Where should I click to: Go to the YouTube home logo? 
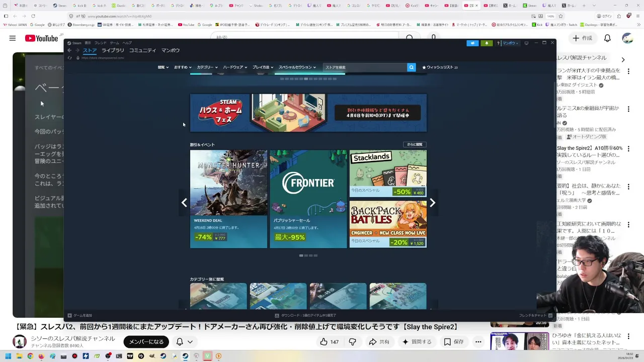click(x=42, y=38)
